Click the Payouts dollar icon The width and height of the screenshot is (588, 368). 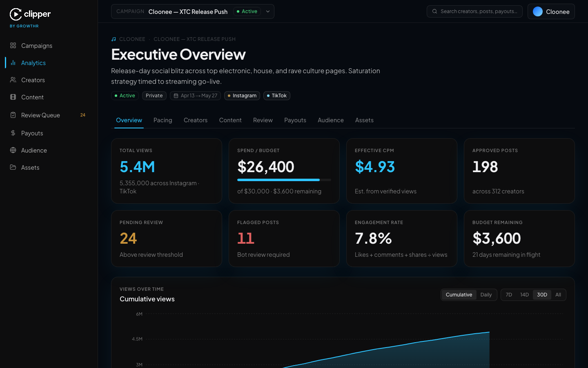pyautogui.click(x=13, y=133)
